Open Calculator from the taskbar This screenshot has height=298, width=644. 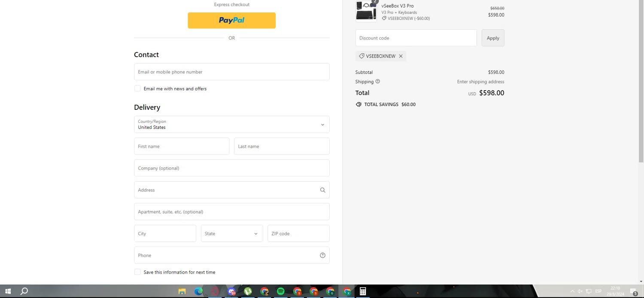point(363,291)
